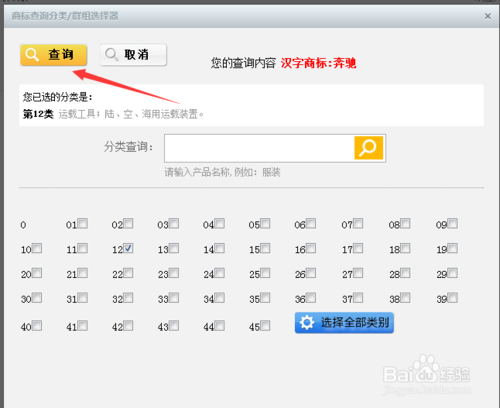Check category 30 checkbox
The image size is (500, 408).
pos(37,298)
